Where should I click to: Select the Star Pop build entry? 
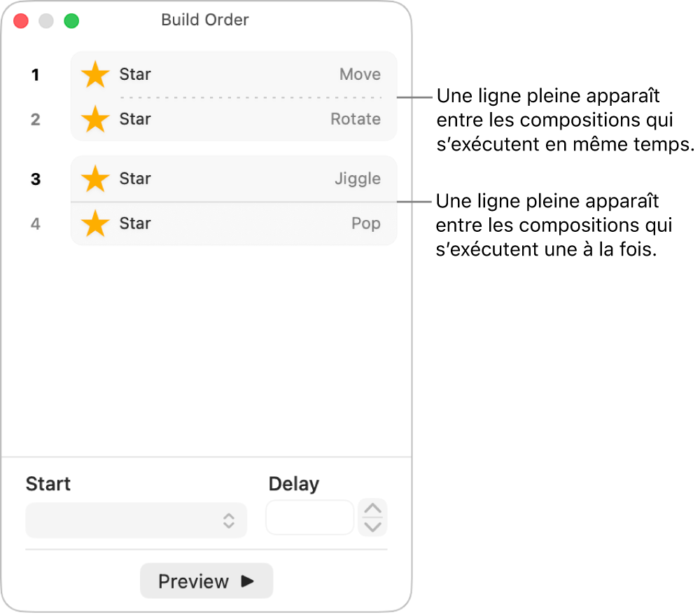click(x=231, y=223)
